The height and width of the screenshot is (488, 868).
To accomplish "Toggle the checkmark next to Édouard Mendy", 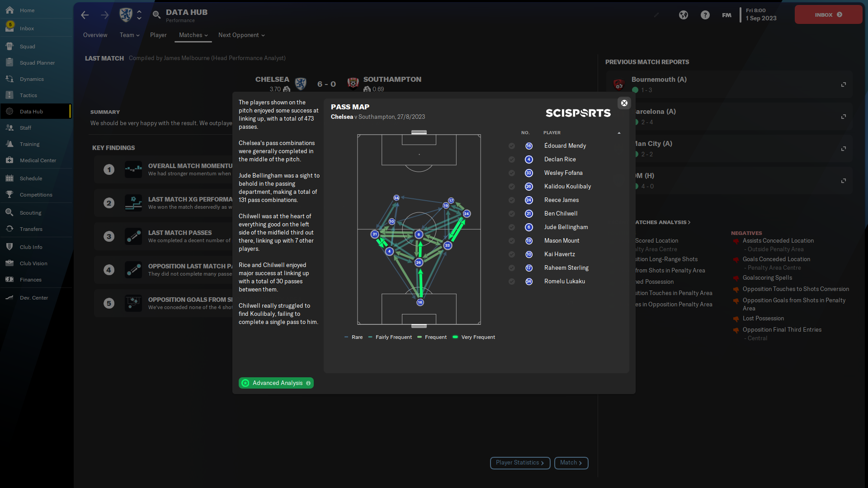I will coord(511,146).
